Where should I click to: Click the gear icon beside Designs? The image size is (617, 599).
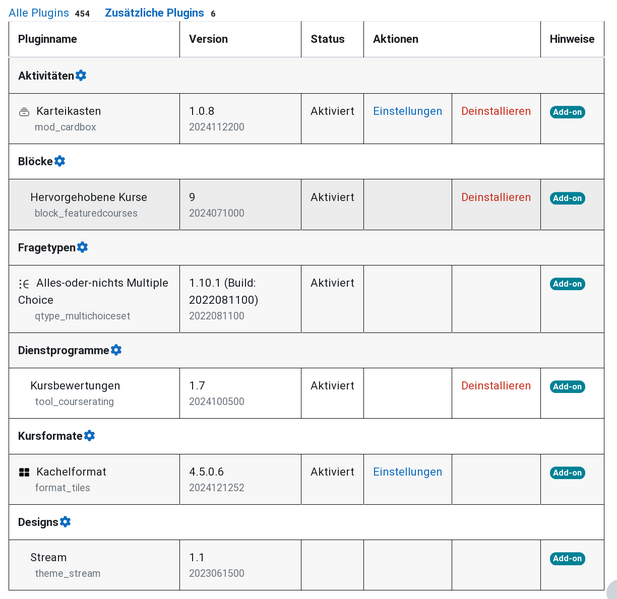[x=65, y=522]
